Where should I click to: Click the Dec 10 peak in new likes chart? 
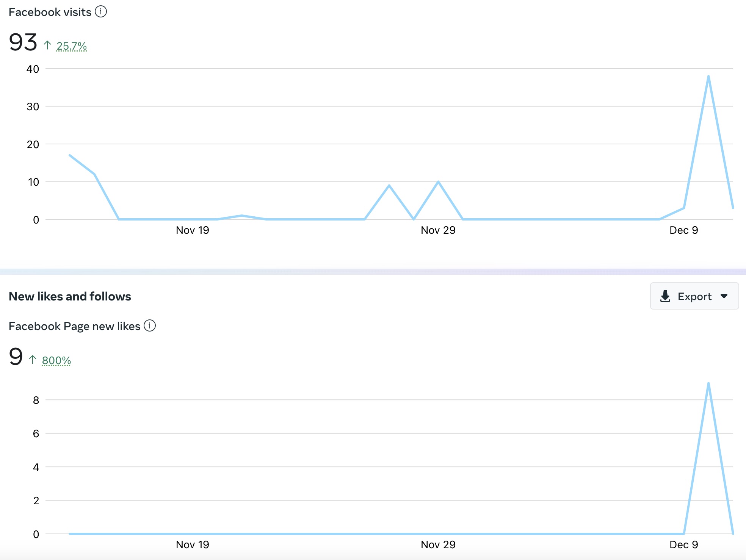[x=708, y=383]
